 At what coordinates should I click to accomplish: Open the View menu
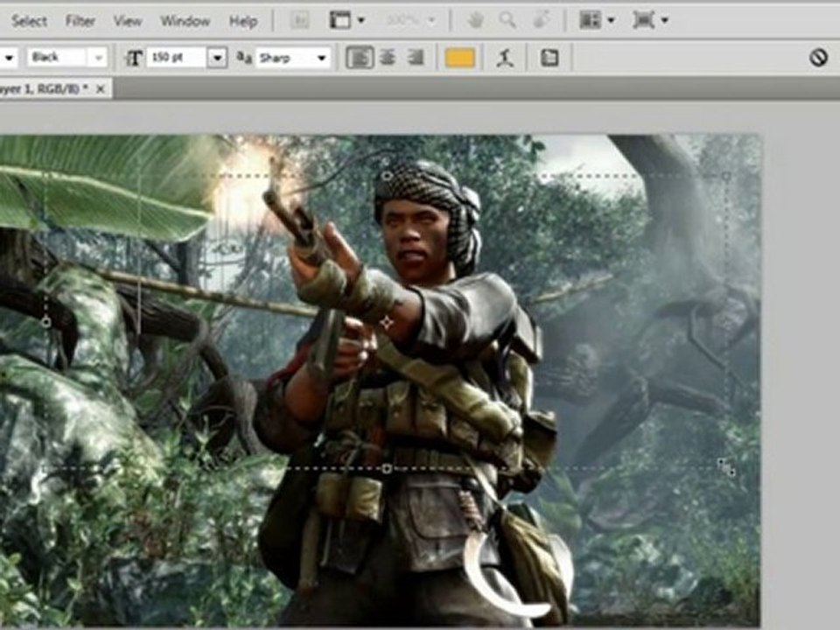[128, 21]
